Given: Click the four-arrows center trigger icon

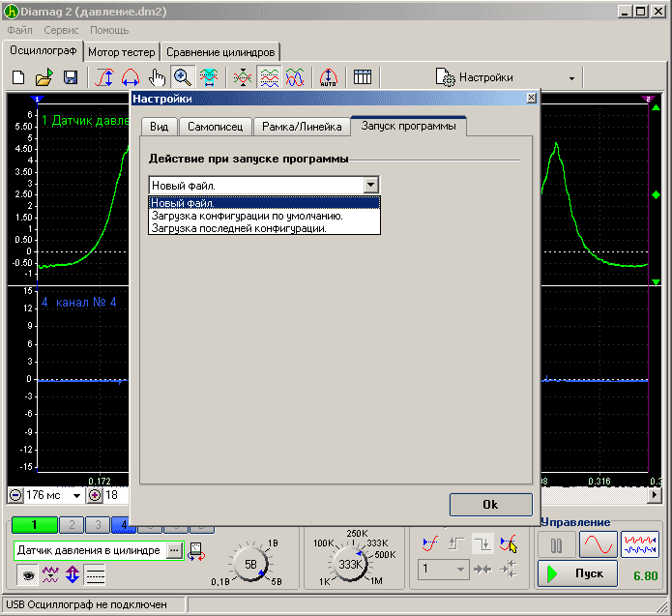Looking at the screenshot, I should coord(510,570).
